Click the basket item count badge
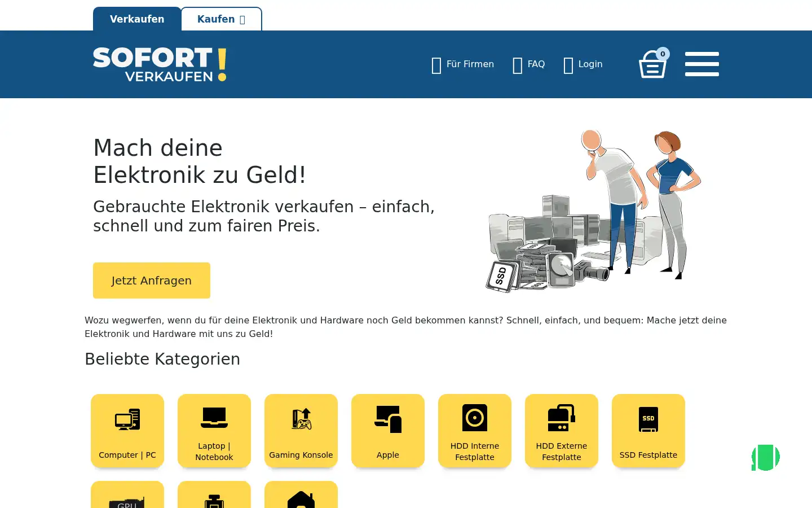Screen dimensions: 812x508 tap(663, 54)
